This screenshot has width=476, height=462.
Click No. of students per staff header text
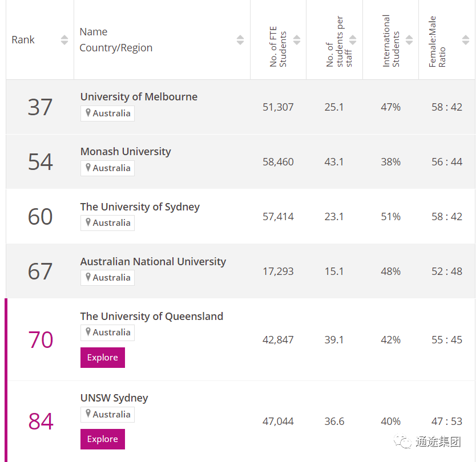(339, 42)
